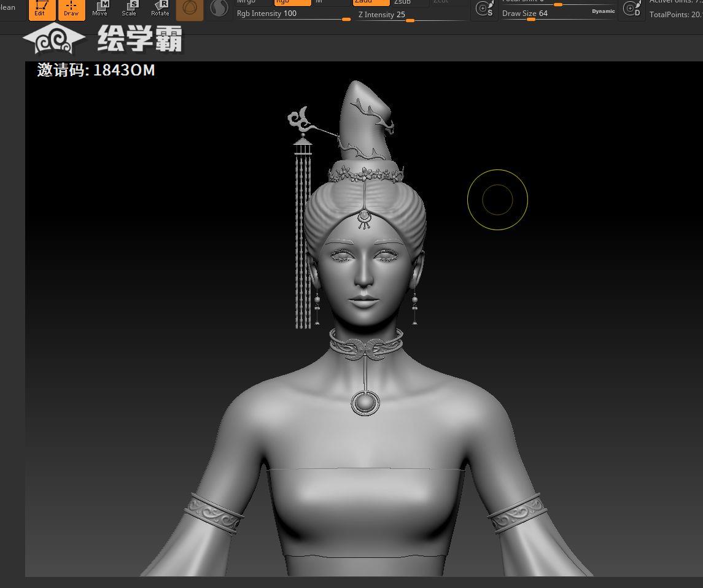
Task: Toggle Dynamic draw size
Action: (603, 11)
